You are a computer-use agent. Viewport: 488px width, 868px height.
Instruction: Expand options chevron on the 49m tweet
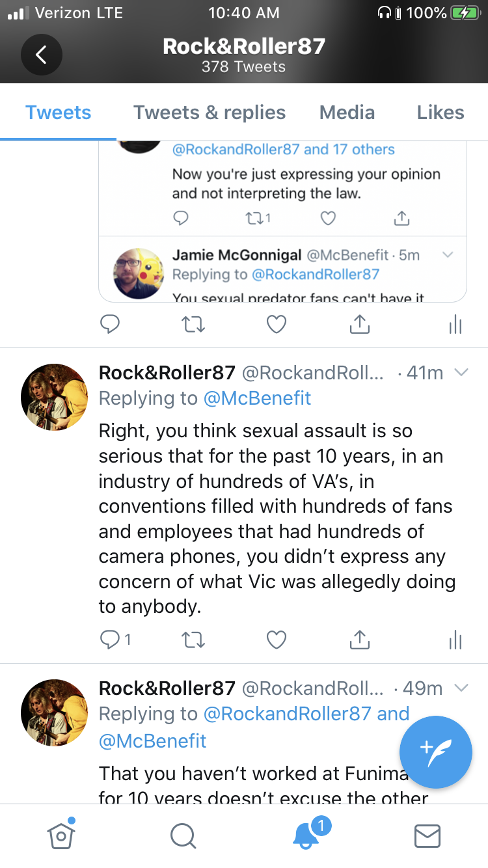click(461, 688)
